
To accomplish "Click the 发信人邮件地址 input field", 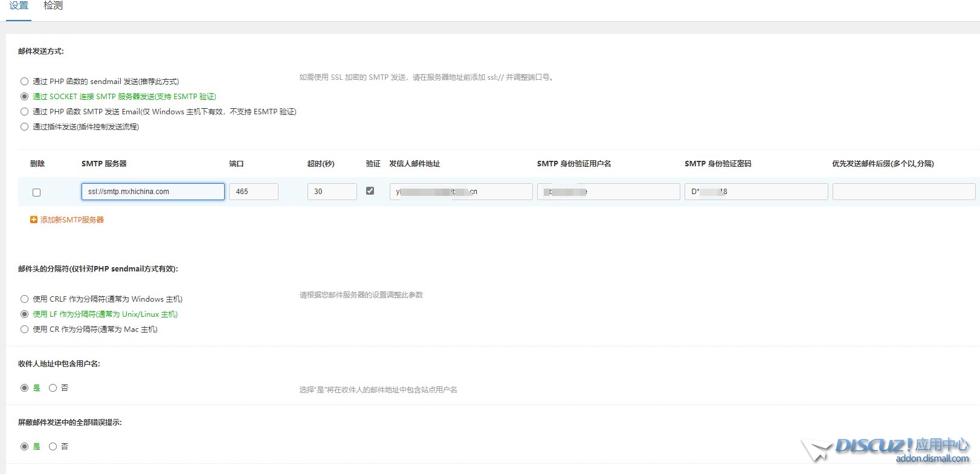I will pyautogui.click(x=460, y=192).
